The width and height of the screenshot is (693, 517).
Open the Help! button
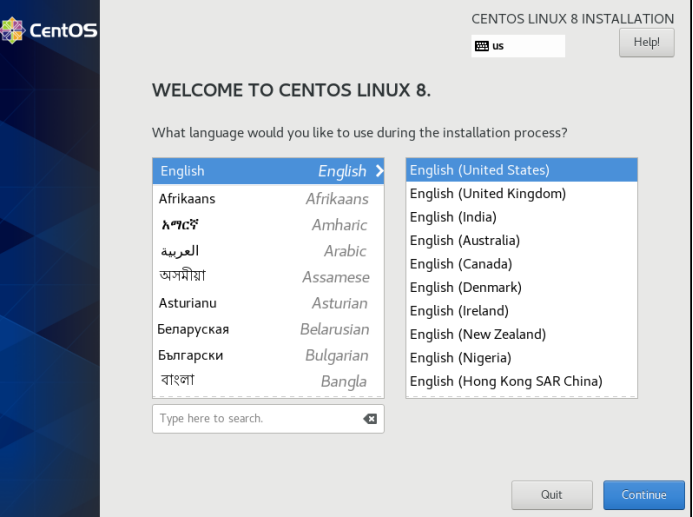tap(647, 42)
